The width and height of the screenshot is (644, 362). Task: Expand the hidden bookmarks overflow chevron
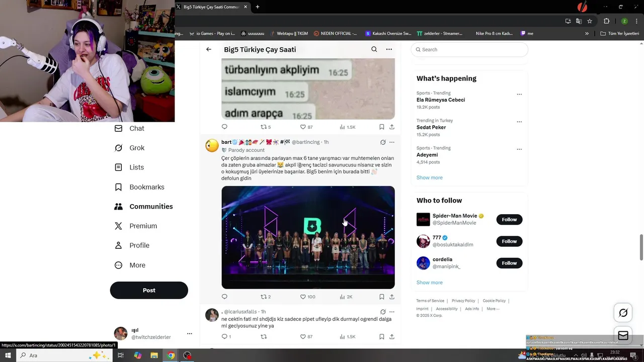[587, 34]
